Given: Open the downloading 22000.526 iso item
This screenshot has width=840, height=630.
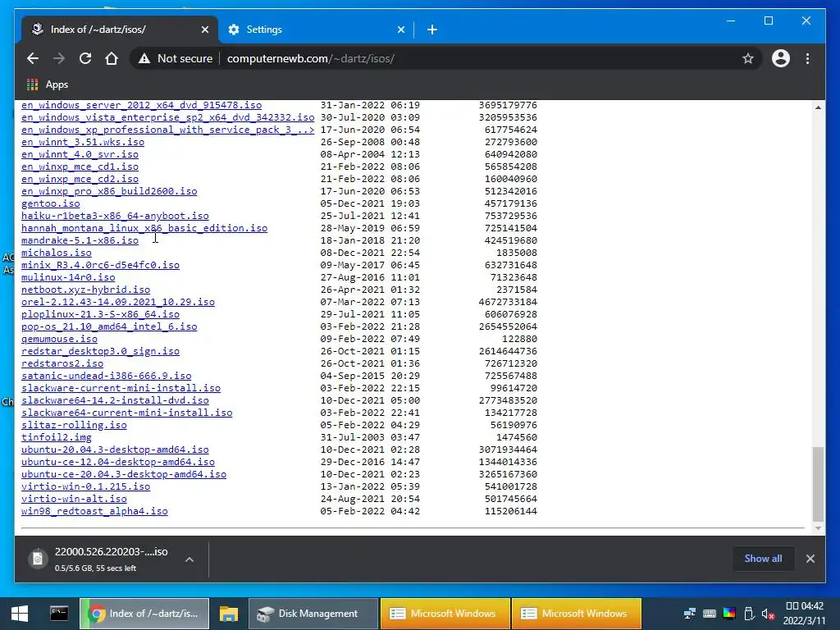Looking at the screenshot, I should click(111, 559).
